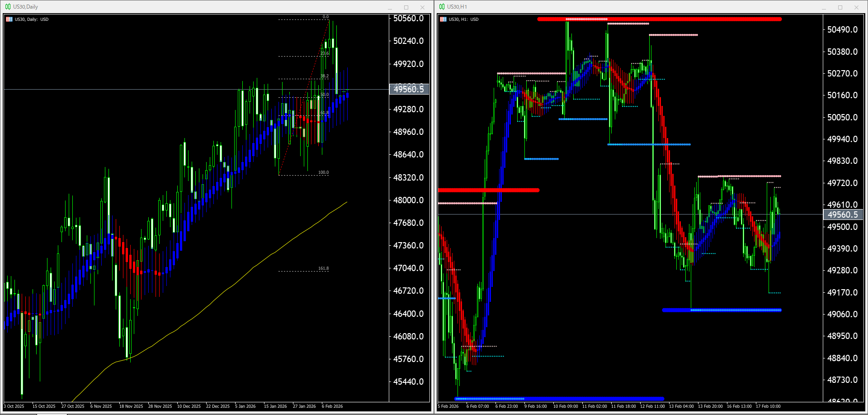Viewport: 868px width, 415px height.
Task: Click the current price label 49560.5 on H1 chart
Action: point(843,215)
